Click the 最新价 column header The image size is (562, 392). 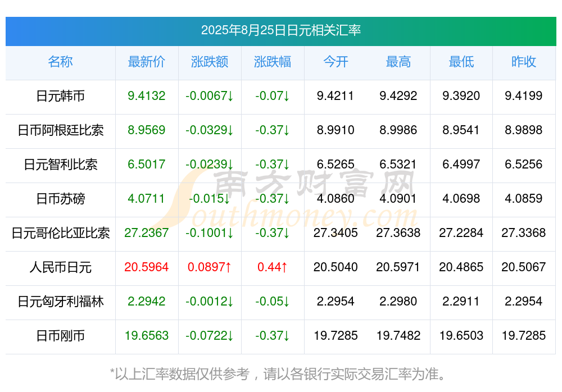(x=147, y=62)
